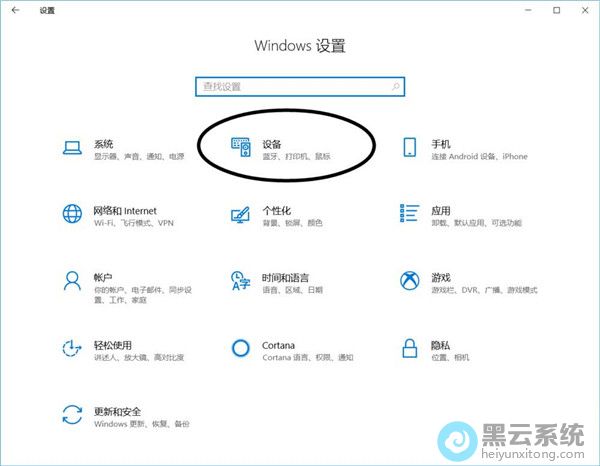
Task: Minimize the 设置 window
Action: point(528,10)
